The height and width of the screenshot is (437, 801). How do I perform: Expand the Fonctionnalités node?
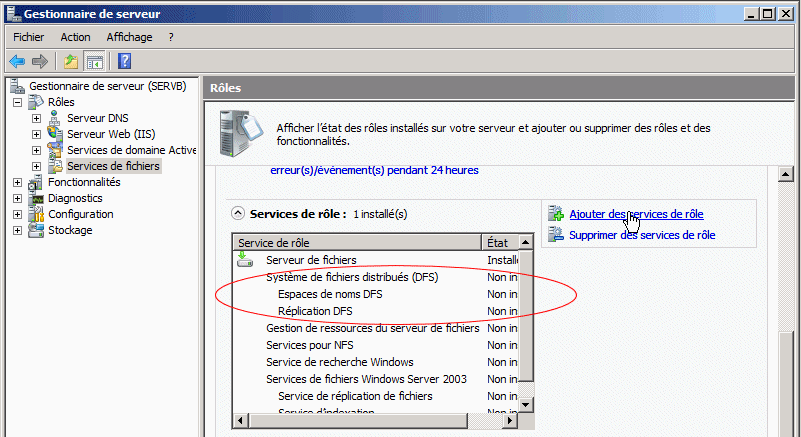[x=17, y=182]
